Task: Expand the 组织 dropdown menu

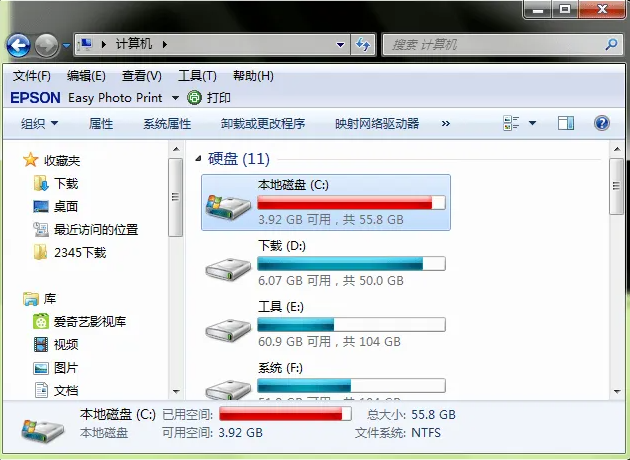Action: click(39, 123)
